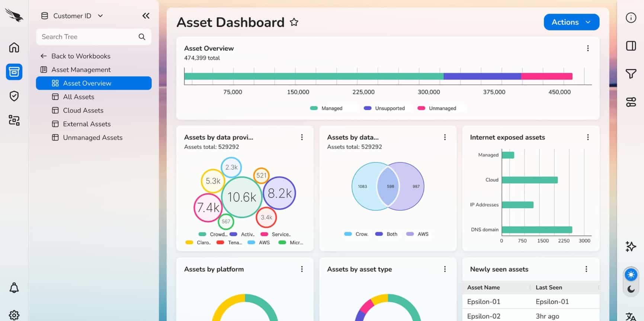
Task: Open Newly seen assets options menu
Action: (x=586, y=269)
